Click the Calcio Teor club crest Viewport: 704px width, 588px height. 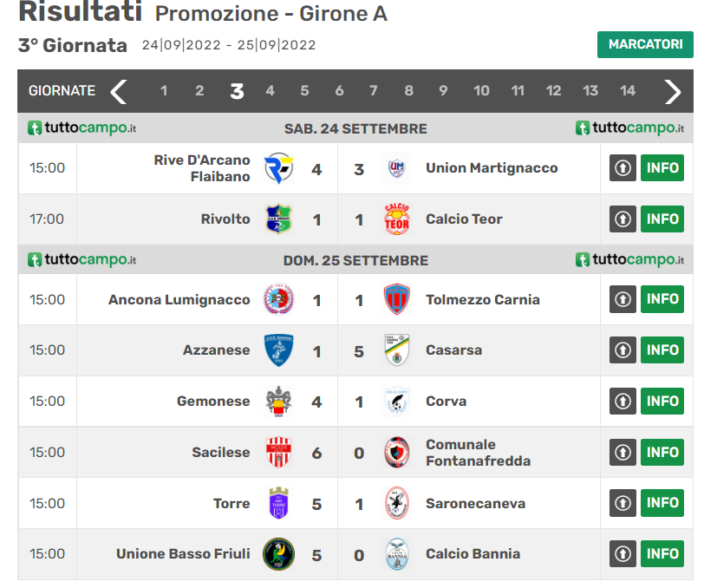click(x=396, y=219)
